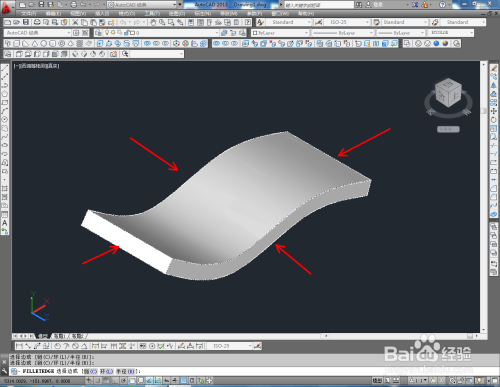Click vertical scrollbar of drawing area
Screen dimensions: 500x387
[483, 196]
